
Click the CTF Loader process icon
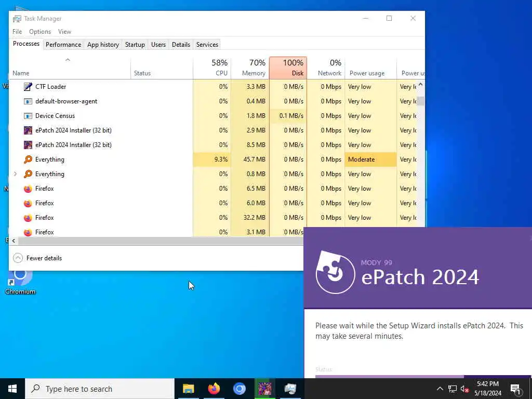pos(28,87)
